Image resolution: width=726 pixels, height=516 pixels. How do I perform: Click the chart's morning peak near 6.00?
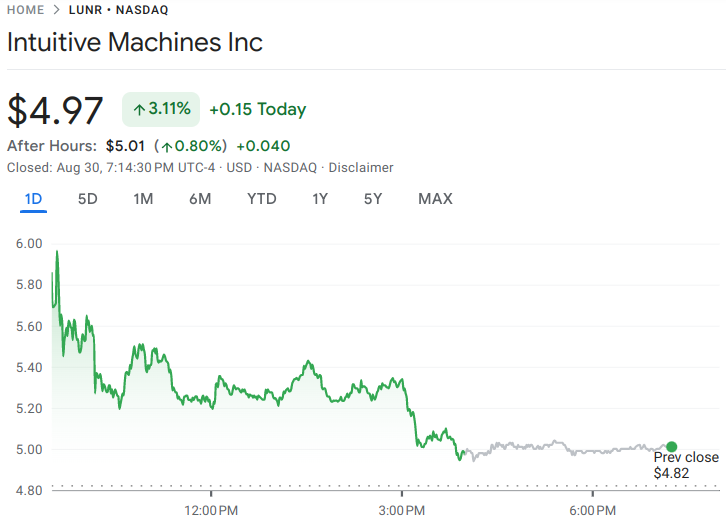(x=57, y=252)
